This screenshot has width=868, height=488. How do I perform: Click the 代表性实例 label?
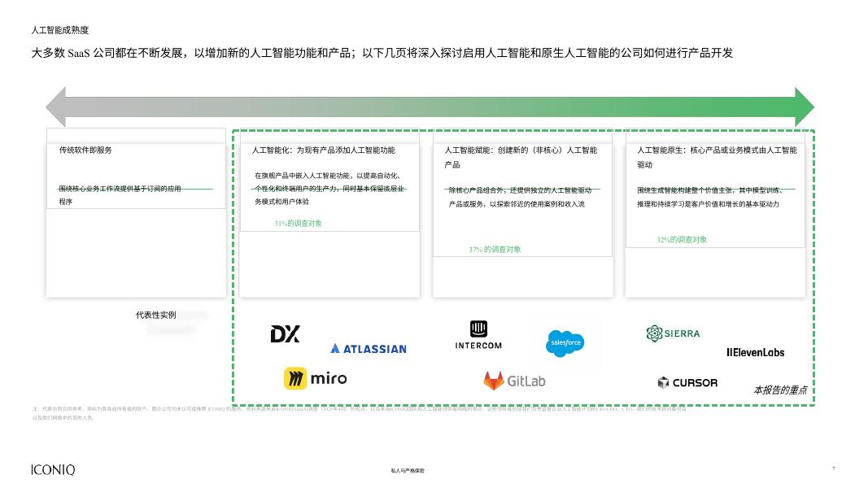(155, 315)
